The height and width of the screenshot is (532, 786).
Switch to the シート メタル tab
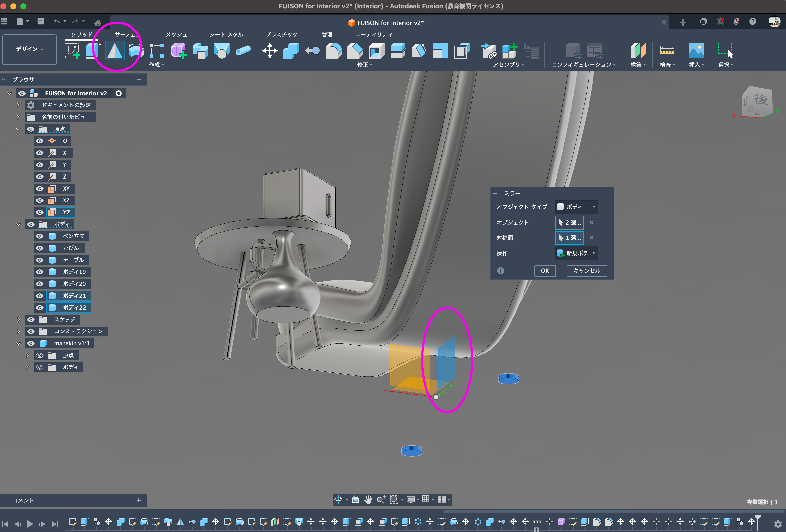[226, 34]
